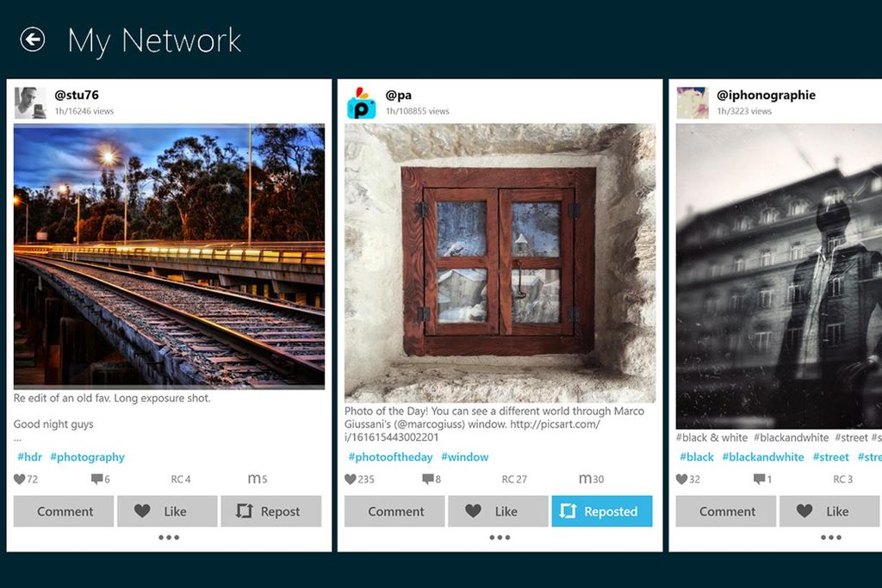Open the #hdr hashtag
This screenshot has width=882, height=588.
(30, 457)
